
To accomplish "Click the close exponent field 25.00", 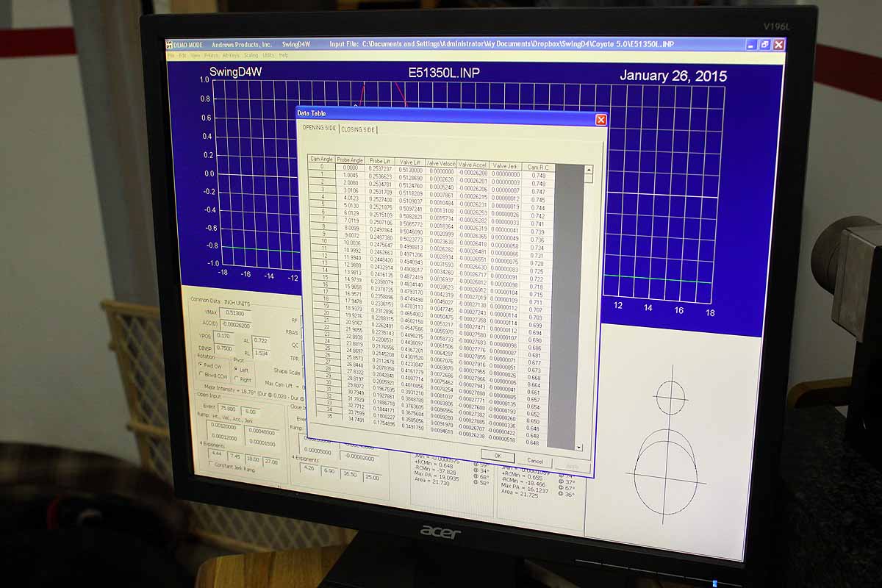I will 373,476.
